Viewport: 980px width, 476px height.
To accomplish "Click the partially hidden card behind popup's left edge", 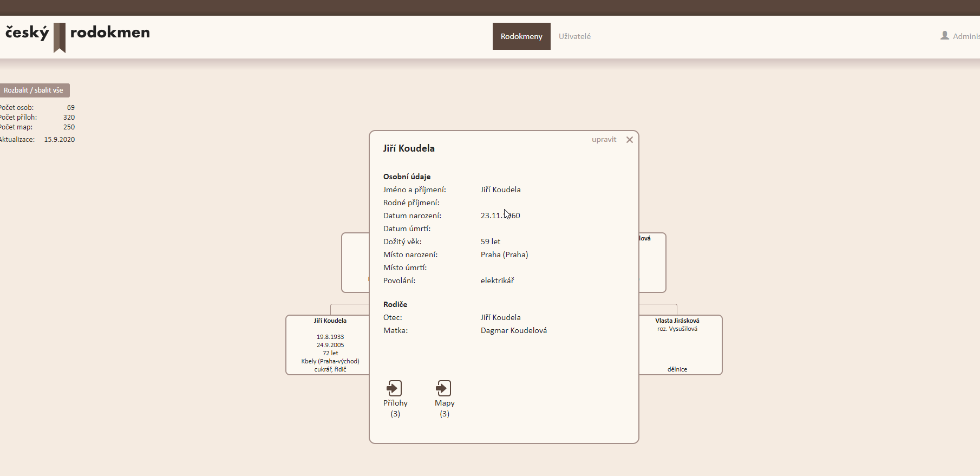I will coord(355,263).
